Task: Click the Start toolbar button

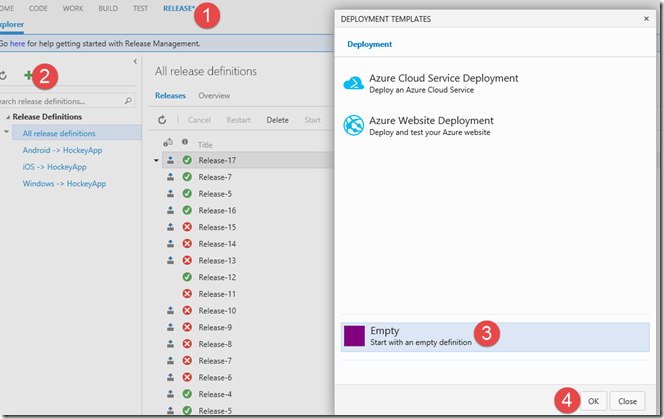Action: coord(313,120)
